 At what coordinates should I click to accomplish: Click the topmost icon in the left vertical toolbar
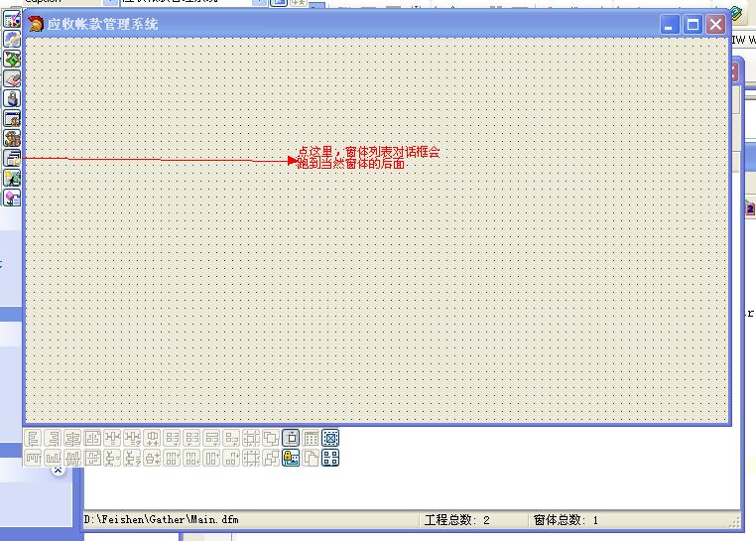pyautogui.click(x=12, y=19)
